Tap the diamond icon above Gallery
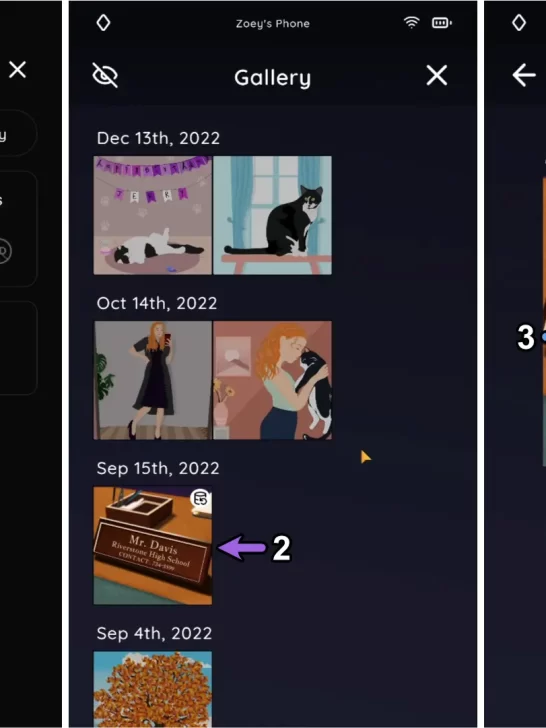 [x=103, y=22]
